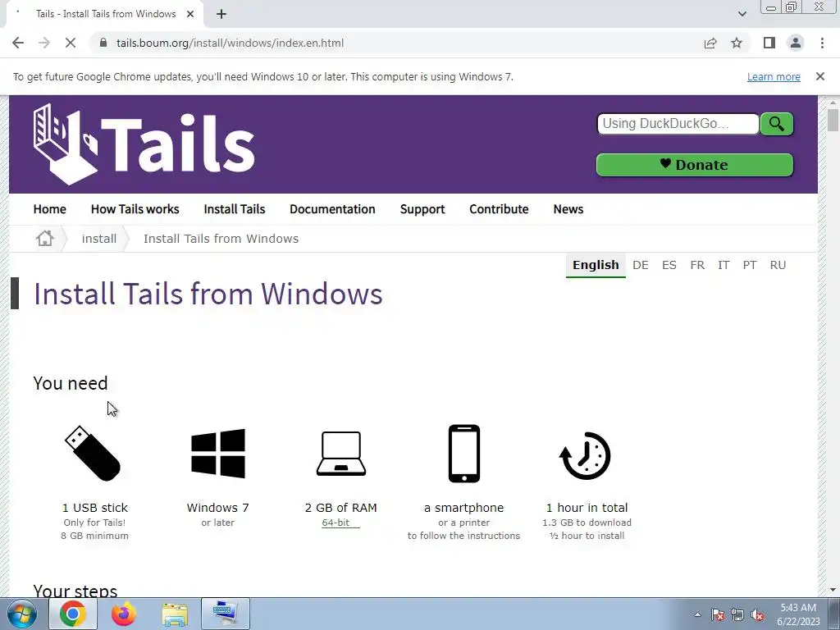Viewport: 840px width, 630px height.
Task: Click the network tray icon
Action: click(x=737, y=615)
